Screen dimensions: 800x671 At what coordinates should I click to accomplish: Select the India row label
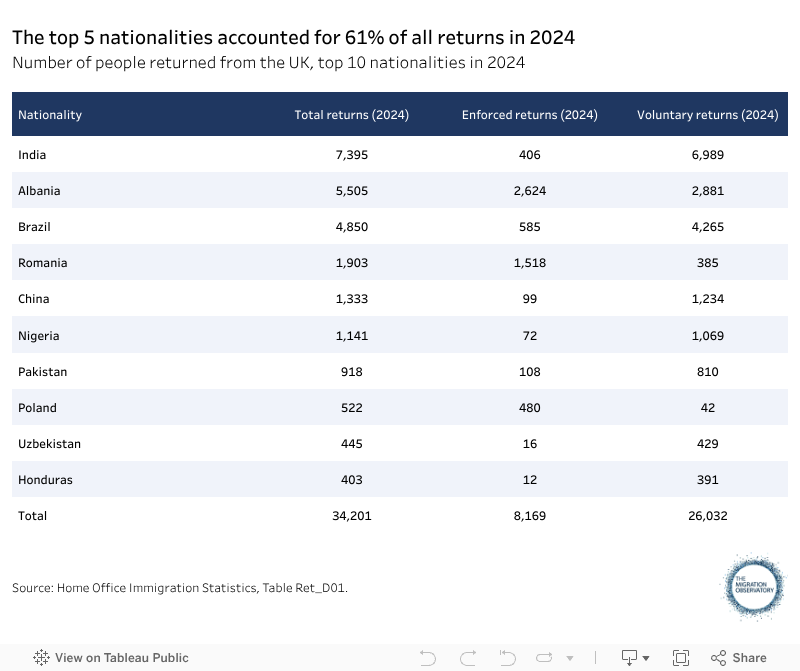coord(32,155)
